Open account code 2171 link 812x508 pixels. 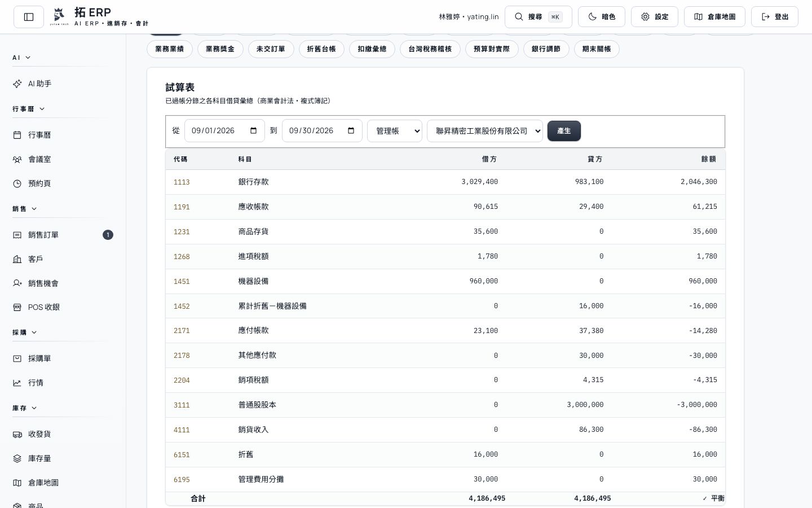pyautogui.click(x=182, y=331)
